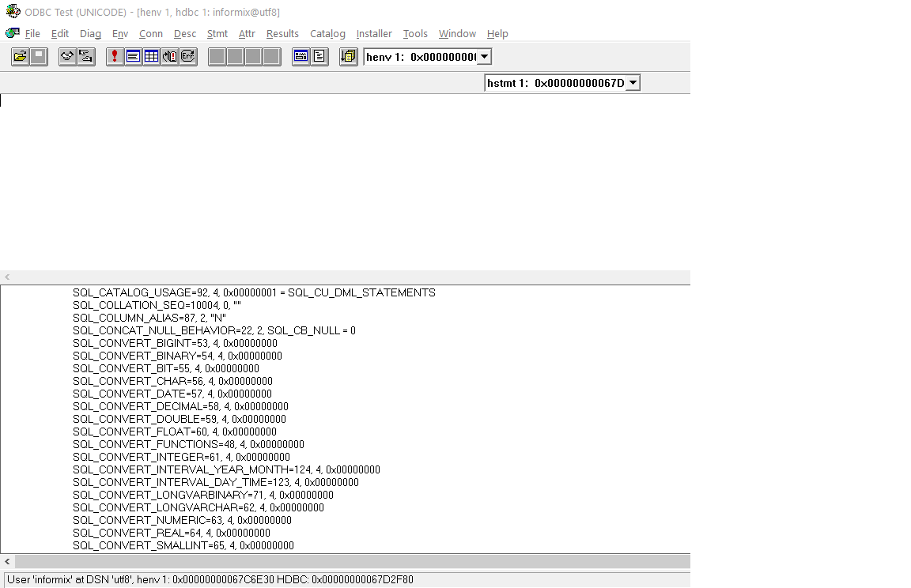Click the SQL_CONVERT_FUNCTIONS output line
911x588 pixels.
pyautogui.click(x=188, y=444)
